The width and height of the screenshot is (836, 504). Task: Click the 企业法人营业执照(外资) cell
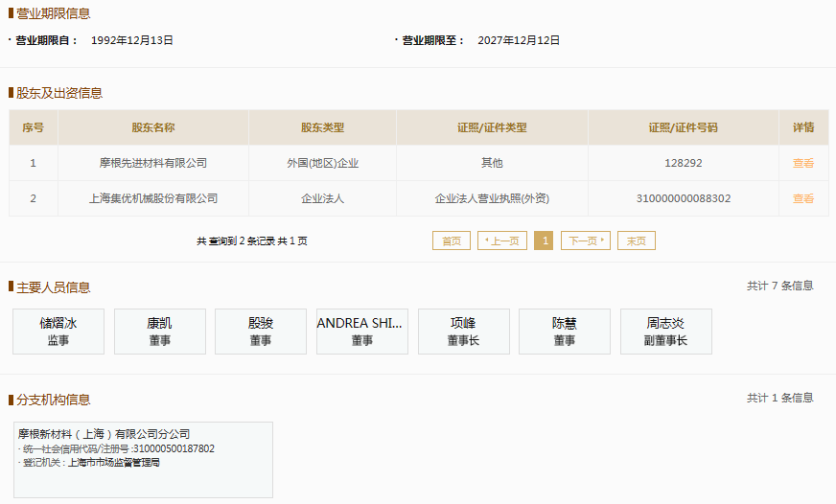(492, 198)
